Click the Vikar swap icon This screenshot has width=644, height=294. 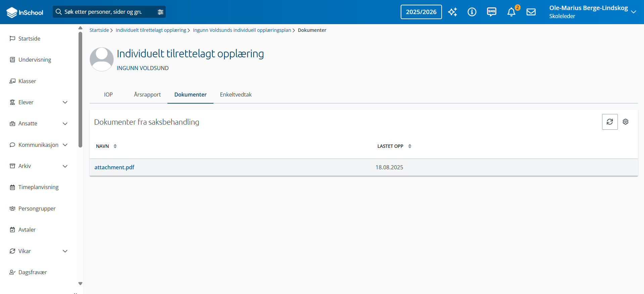(x=12, y=251)
